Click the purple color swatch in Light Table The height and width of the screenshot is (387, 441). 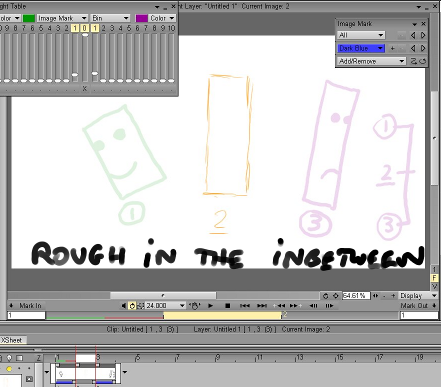pyautogui.click(x=142, y=18)
